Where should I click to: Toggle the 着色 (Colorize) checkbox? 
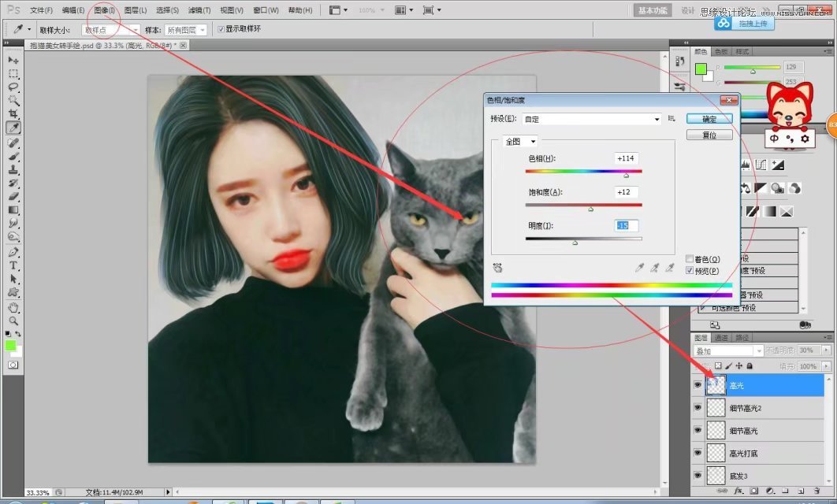tap(690, 258)
